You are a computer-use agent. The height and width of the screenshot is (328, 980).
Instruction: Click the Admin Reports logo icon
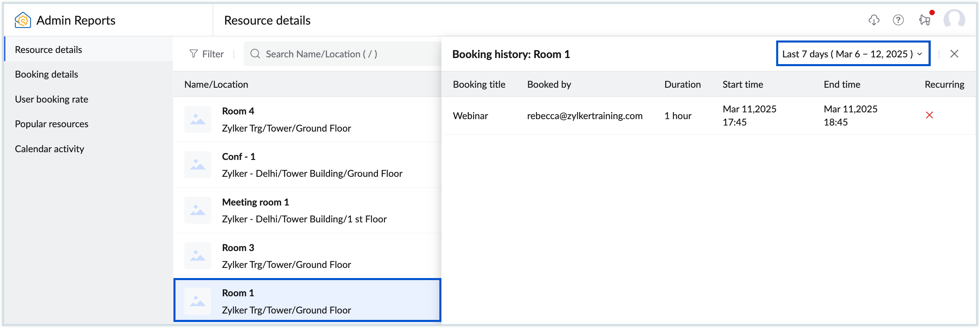[x=23, y=20]
